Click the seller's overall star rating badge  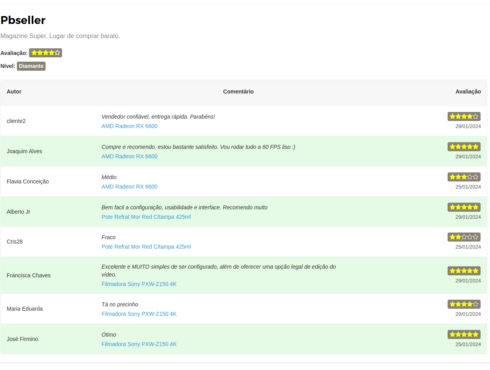coord(45,53)
